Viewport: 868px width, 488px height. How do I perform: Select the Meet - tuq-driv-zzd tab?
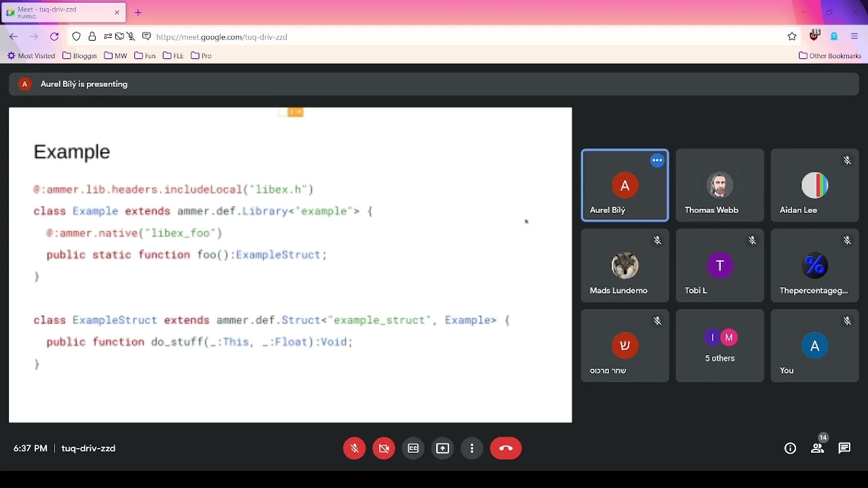64,12
